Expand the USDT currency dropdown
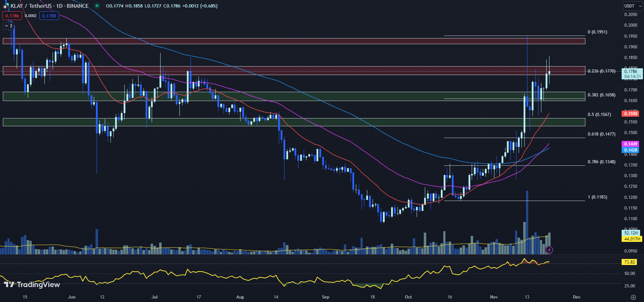Viewport: 644px width, 302px height. [x=632, y=6]
